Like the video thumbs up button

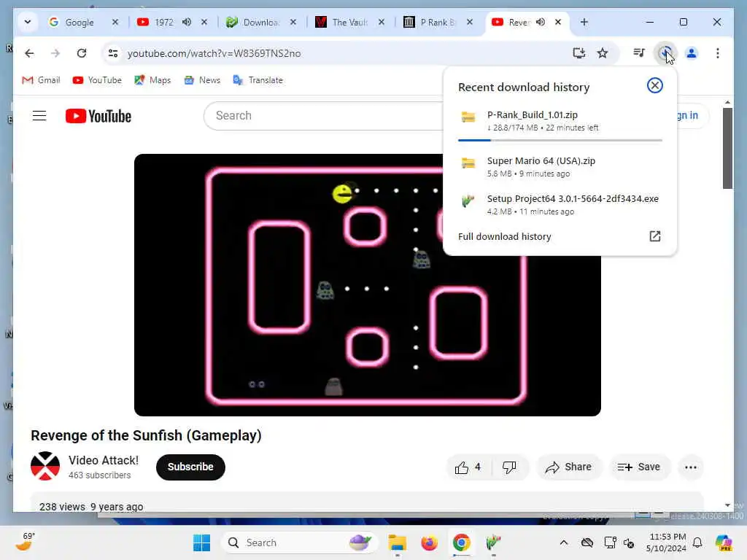(x=468, y=467)
